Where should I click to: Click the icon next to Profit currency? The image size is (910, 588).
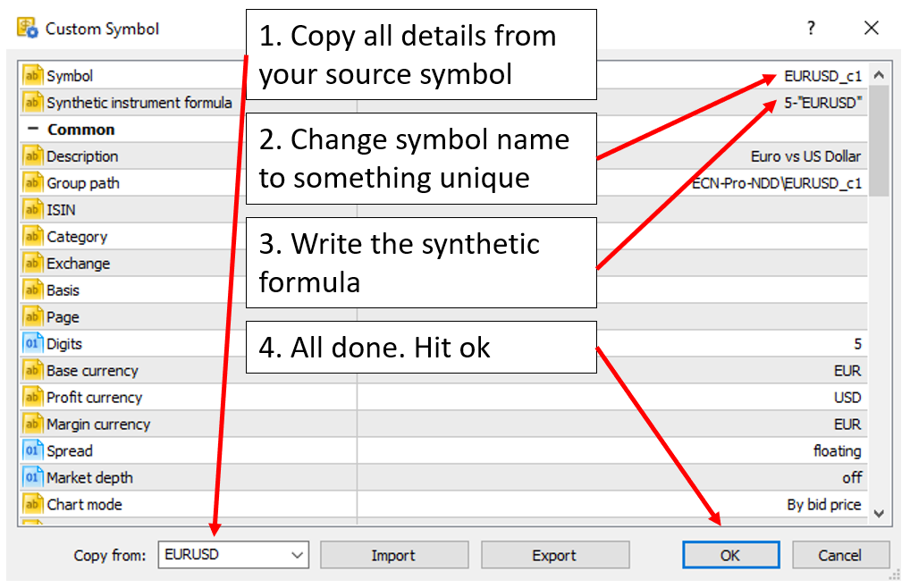(32, 397)
